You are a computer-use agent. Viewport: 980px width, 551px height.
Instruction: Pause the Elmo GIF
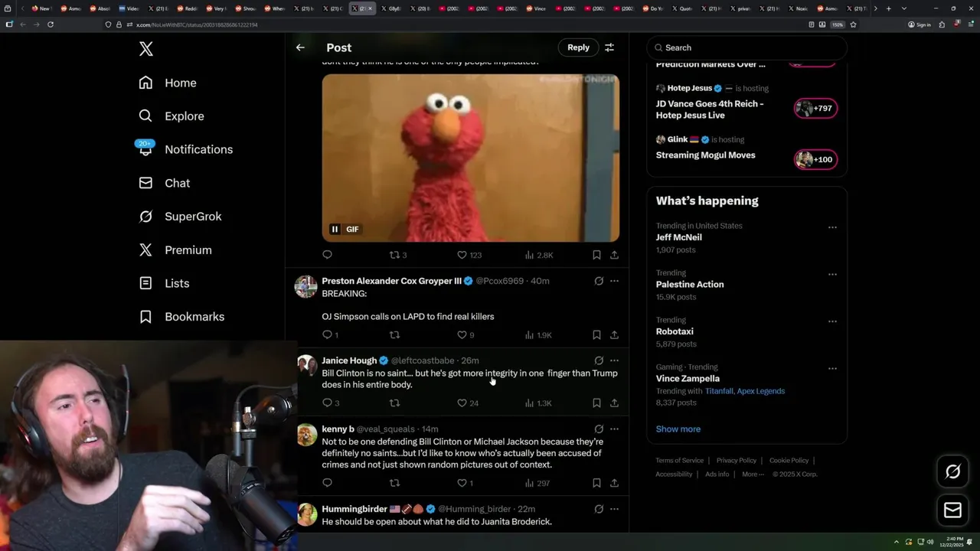click(335, 229)
